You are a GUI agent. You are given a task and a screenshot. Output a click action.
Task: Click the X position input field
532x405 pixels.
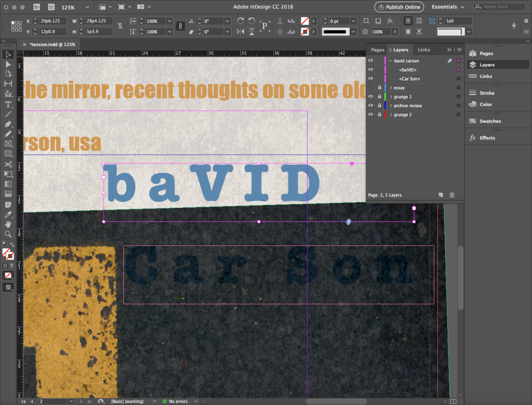click(x=51, y=21)
